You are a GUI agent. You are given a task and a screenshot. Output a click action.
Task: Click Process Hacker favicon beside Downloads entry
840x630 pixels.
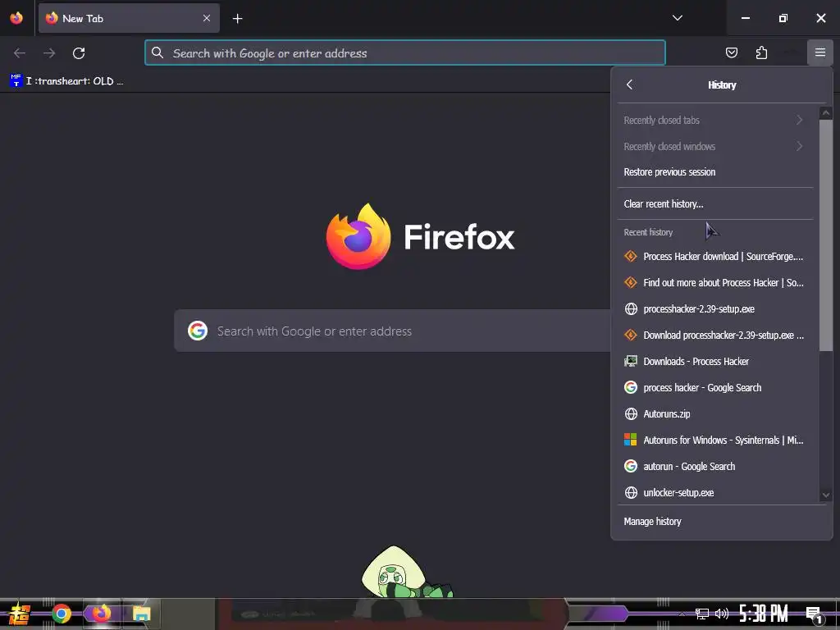tap(631, 361)
